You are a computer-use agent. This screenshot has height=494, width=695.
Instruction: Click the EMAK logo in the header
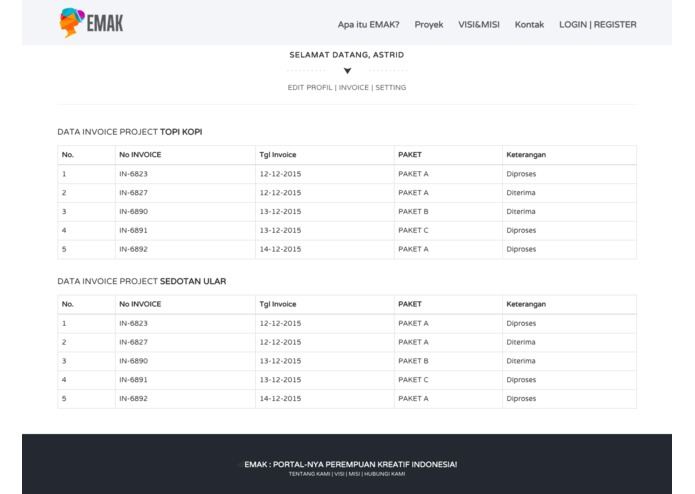pos(91,22)
